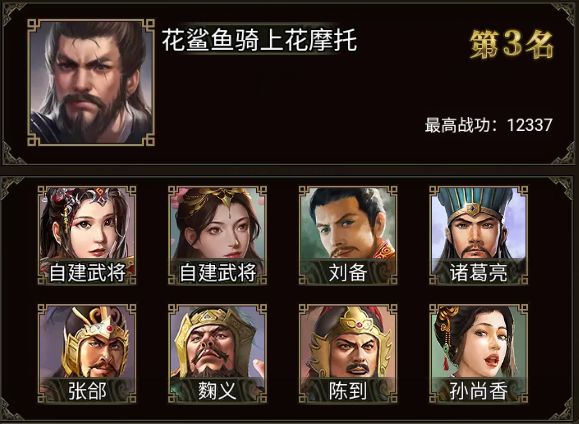Click the 最高战功 12337 score text

point(488,125)
